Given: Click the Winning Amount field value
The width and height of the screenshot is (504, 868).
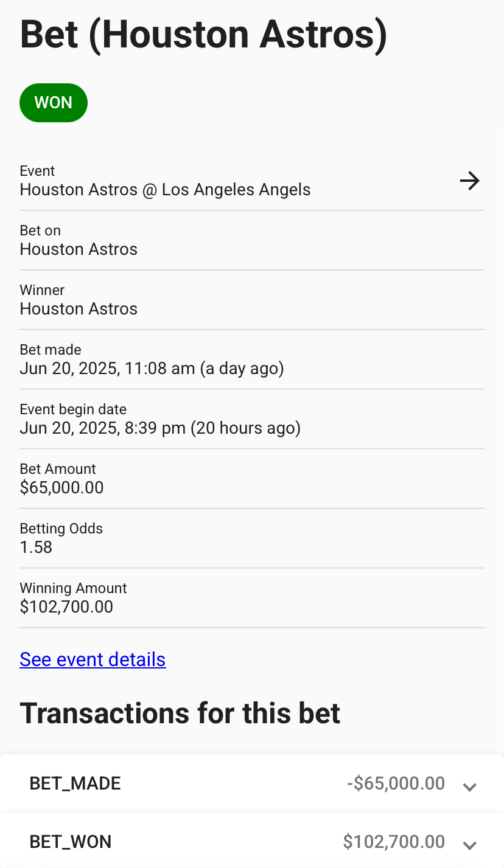Looking at the screenshot, I should click(66, 607).
